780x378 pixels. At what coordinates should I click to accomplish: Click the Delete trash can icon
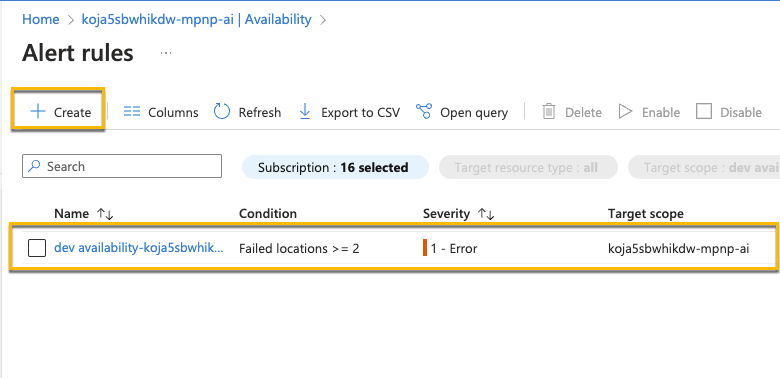click(x=549, y=111)
